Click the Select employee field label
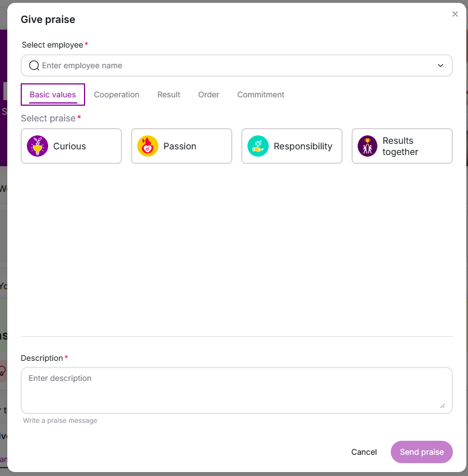This screenshot has width=468, height=476. pos(52,45)
